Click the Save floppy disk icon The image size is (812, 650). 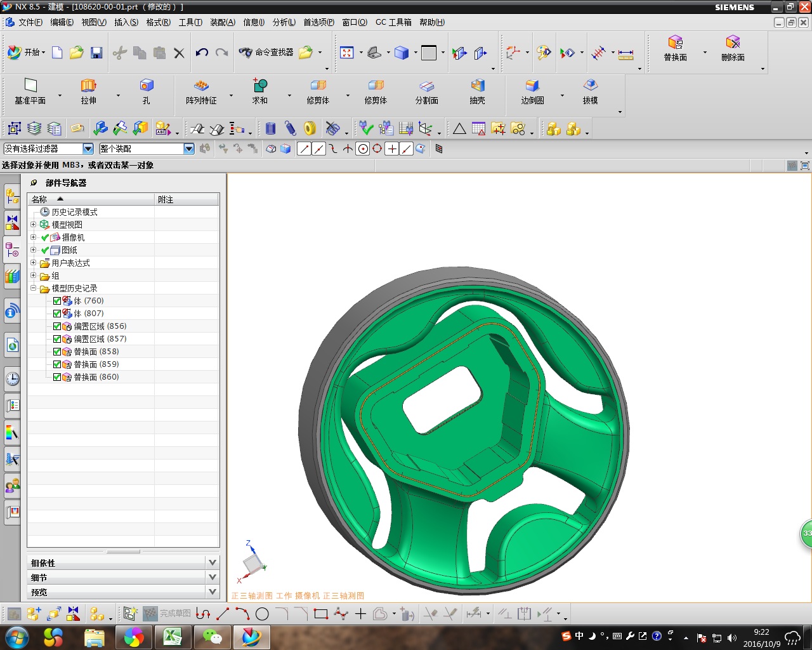coord(96,53)
